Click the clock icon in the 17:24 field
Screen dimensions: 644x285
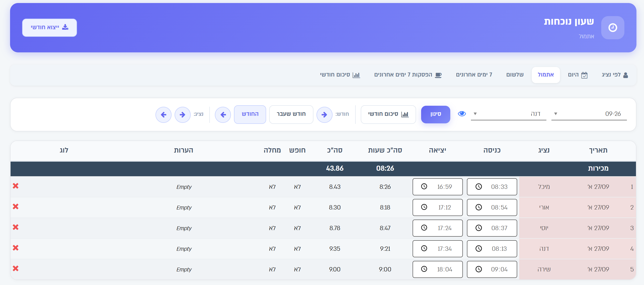[424, 228]
